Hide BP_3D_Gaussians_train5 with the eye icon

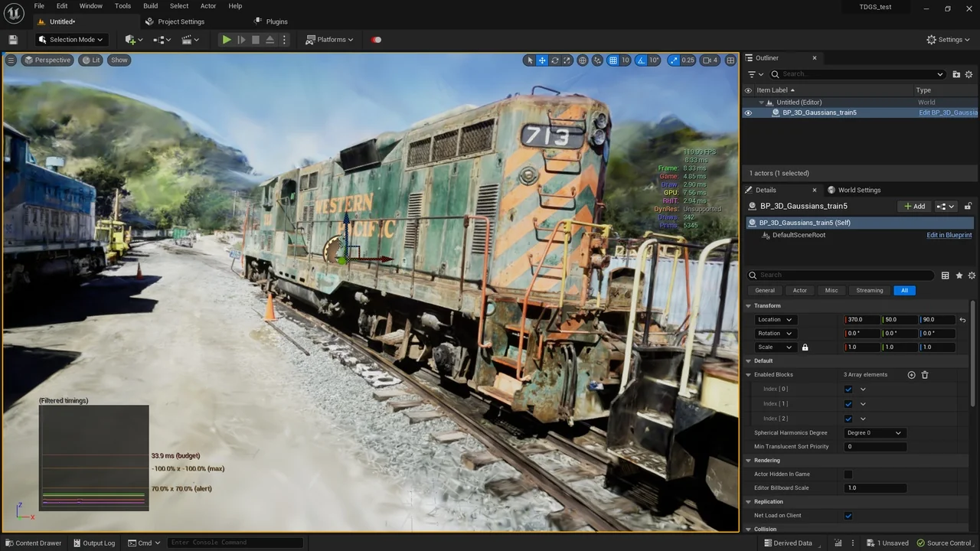pos(748,112)
